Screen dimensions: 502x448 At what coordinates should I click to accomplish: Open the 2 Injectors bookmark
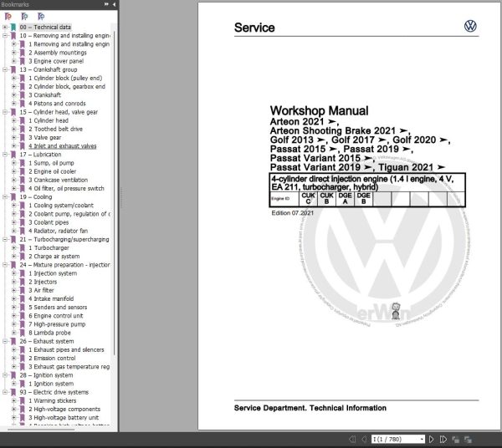[x=43, y=282]
